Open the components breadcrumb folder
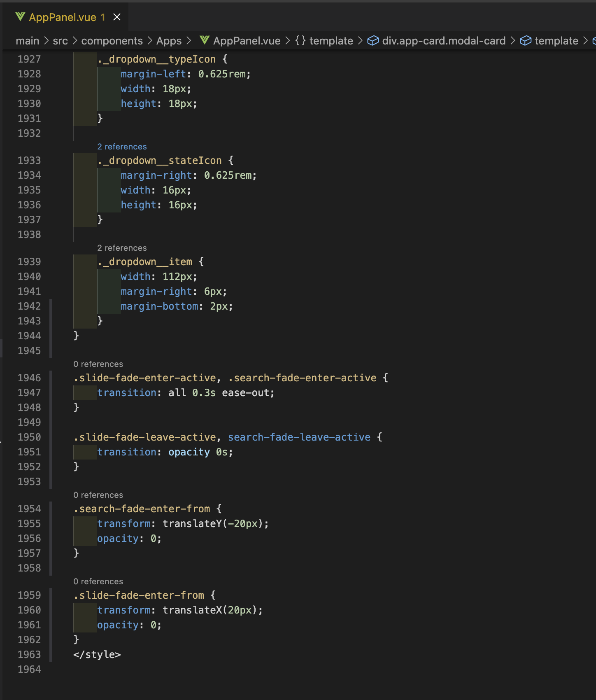The height and width of the screenshot is (700, 596). [x=112, y=41]
